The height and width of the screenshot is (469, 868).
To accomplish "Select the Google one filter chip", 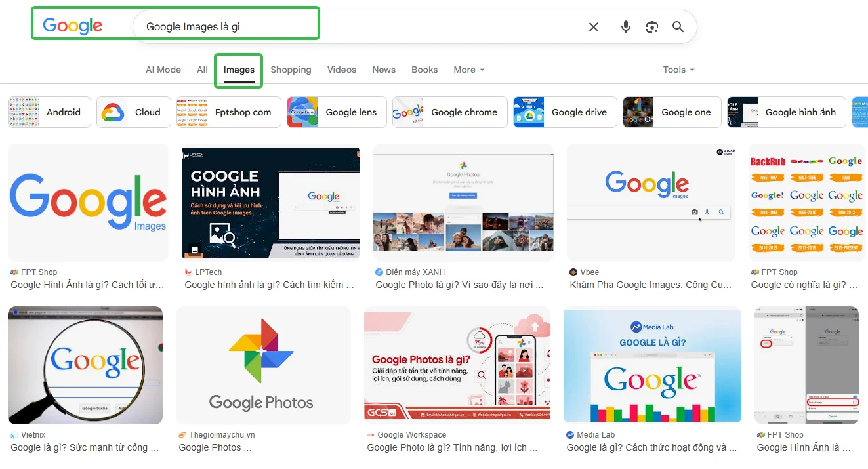I will (x=672, y=112).
